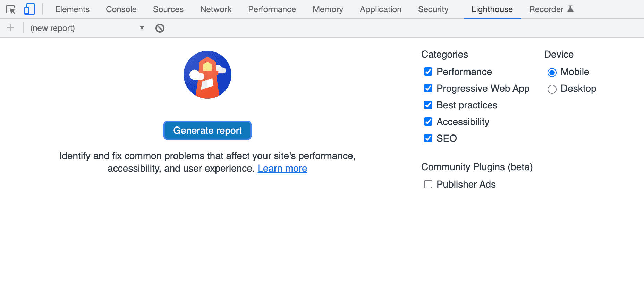This screenshot has height=287, width=644.
Task: Enable the Publisher Ads plugin checkbox
Action: click(x=428, y=184)
